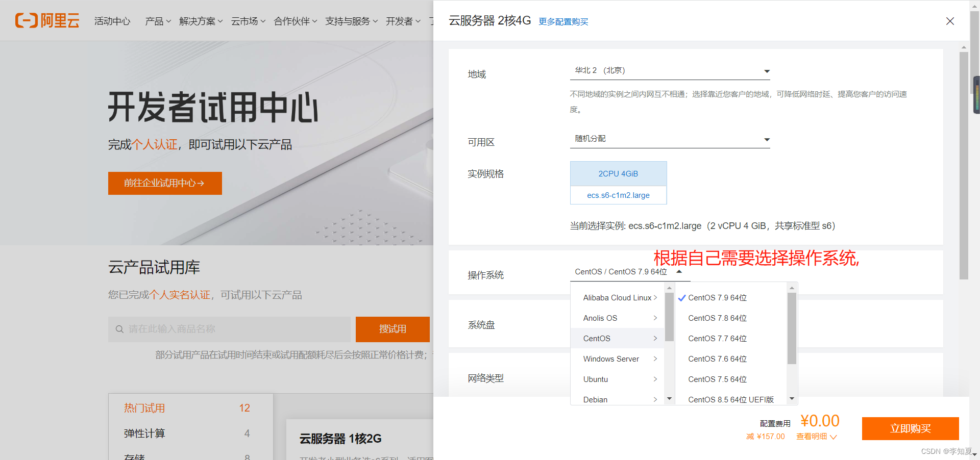Open 开发者 navigation menu
The image size is (980, 460).
[x=403, y=21]
